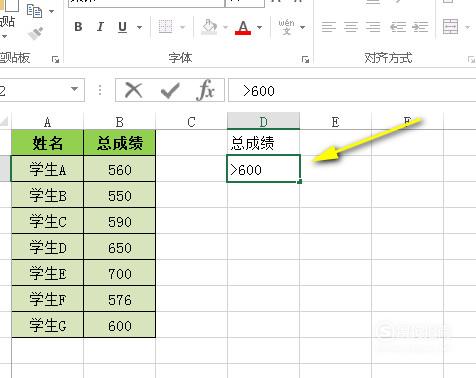Select the 学生F cell
This screenshot has height=378, width=476.
click(47, 299)
